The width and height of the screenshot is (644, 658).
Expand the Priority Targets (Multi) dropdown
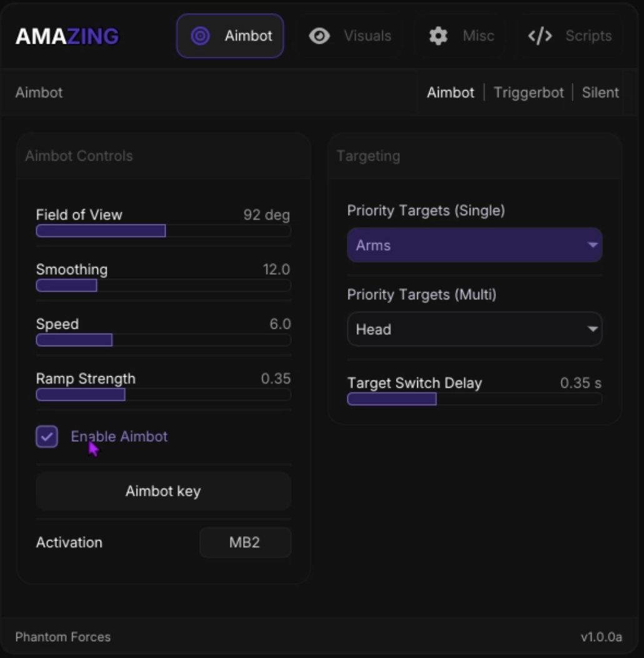[x=475, y=329]
